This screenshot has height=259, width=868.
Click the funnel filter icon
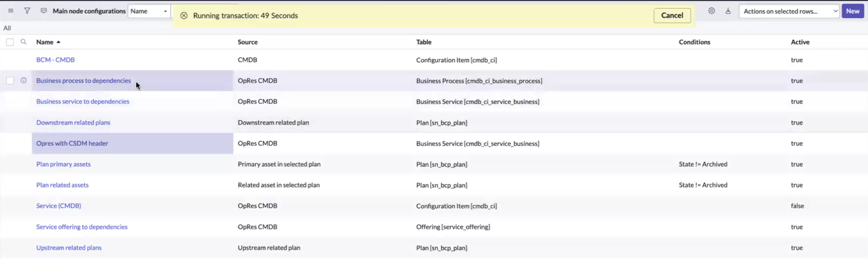27,11
